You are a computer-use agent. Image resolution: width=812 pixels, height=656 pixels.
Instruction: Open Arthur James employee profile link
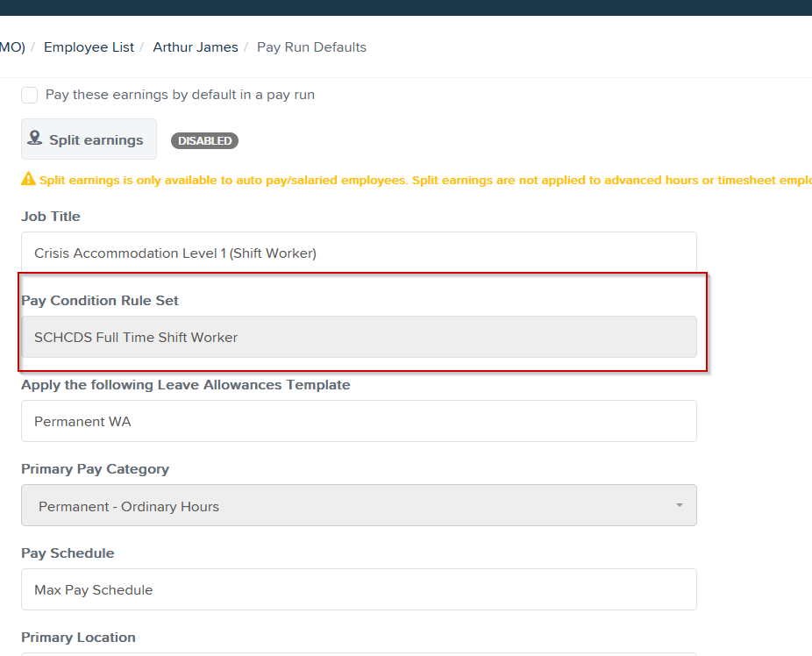pyautogui.click(x=196, y=46)
